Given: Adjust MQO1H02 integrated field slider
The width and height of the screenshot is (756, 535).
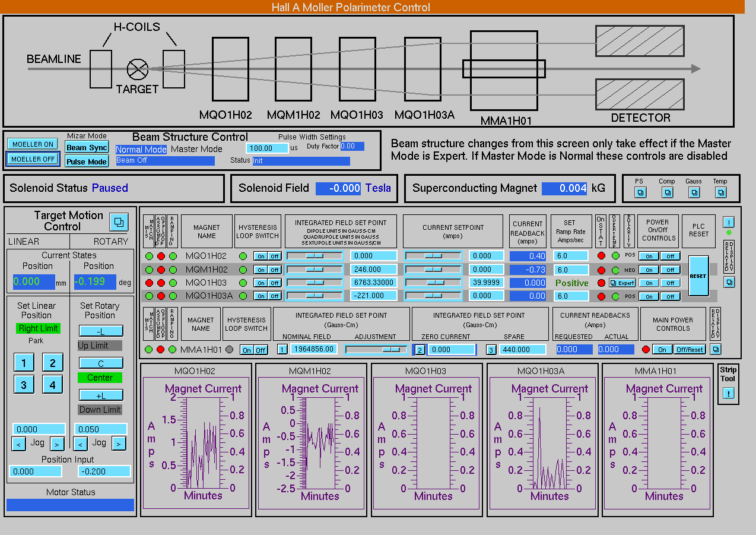Looking at the screenshot, I should click(314, 256).
